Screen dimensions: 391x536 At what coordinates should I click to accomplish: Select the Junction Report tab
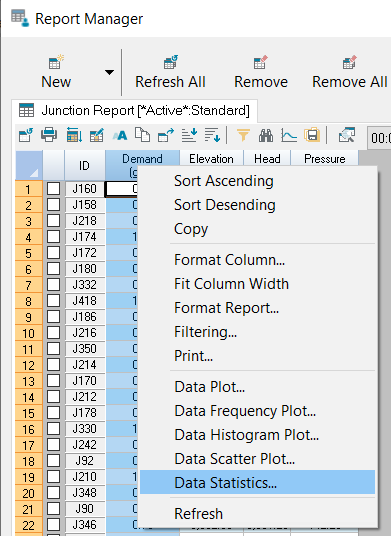click(x=134, y=111)
